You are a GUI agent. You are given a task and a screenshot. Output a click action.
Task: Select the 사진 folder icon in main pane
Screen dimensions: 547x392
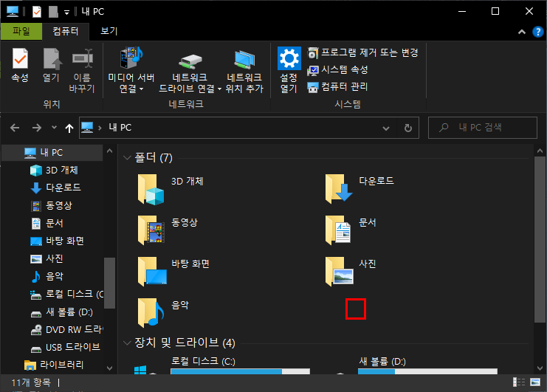[x=339, y=272]
